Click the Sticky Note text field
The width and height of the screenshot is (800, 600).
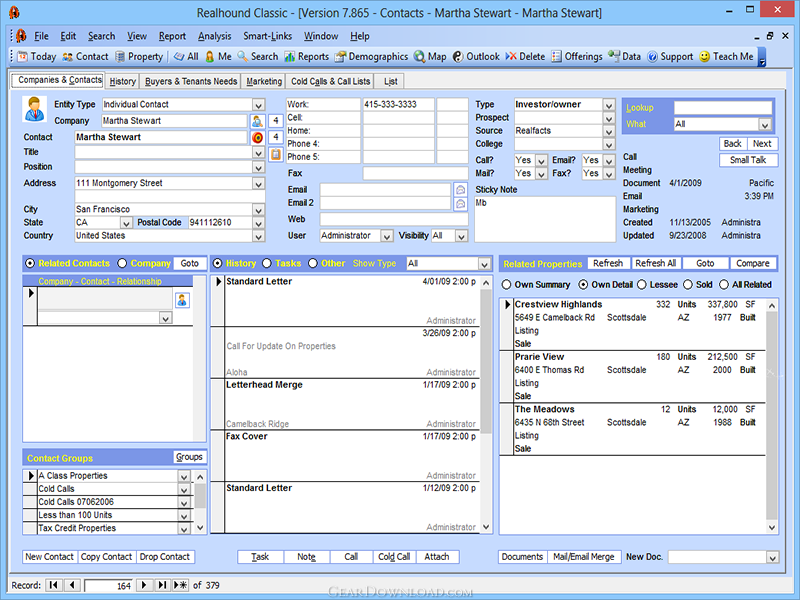pyautogui.click(x=545, y=217)
